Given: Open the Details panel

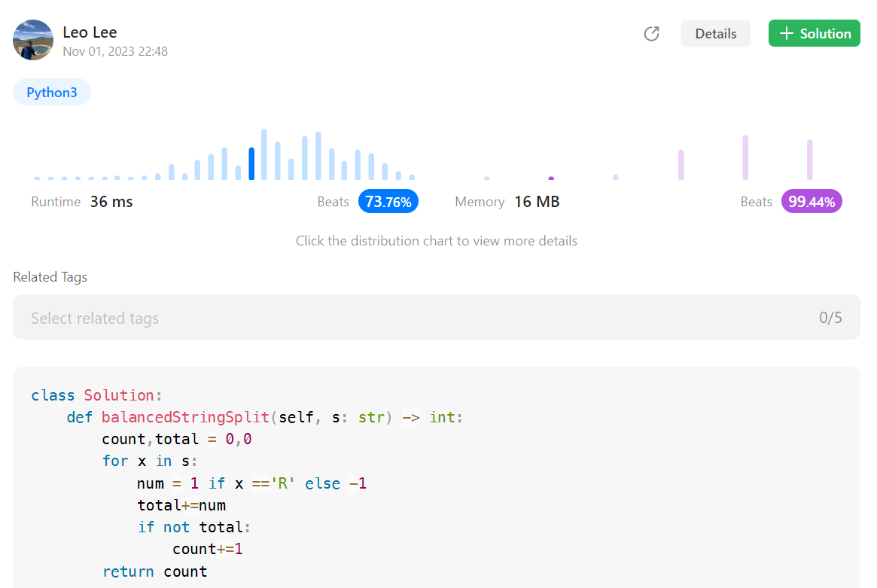Looking at the screenshot, I should pyautogui.click(x=715, y=33).
